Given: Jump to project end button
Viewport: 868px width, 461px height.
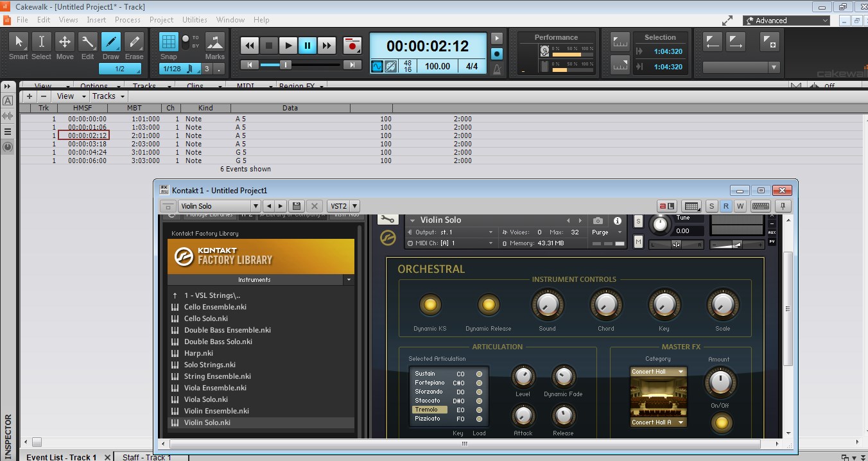Looking at the screenshot, I should 352,65.
